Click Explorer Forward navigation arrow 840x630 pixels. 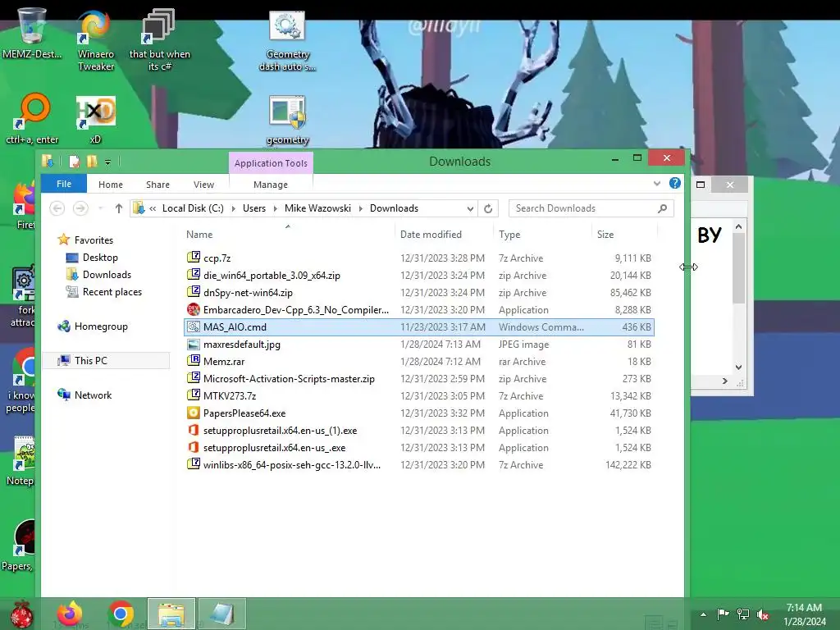[x=80, y=208]
